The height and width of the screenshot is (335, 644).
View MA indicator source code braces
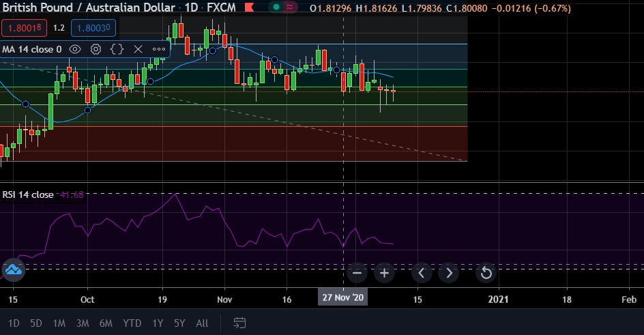(x=117, y=49)
